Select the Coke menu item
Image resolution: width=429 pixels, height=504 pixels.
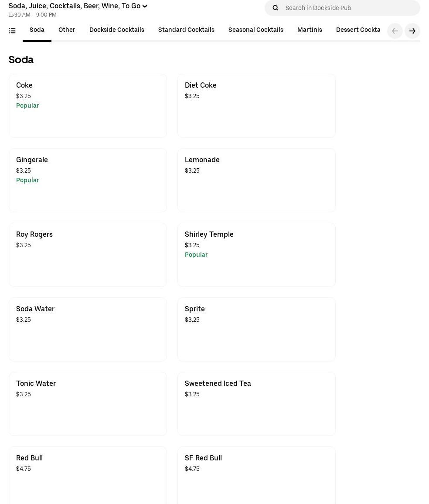coord(88,106)
